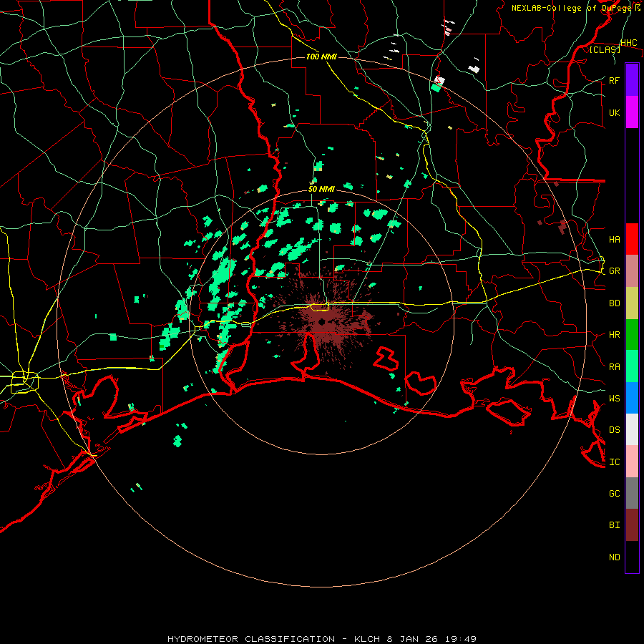Click the GC gray legend swatch
The width and height of the screenshot is (644, 644).
pyautogui.click(x=632, y=493)
